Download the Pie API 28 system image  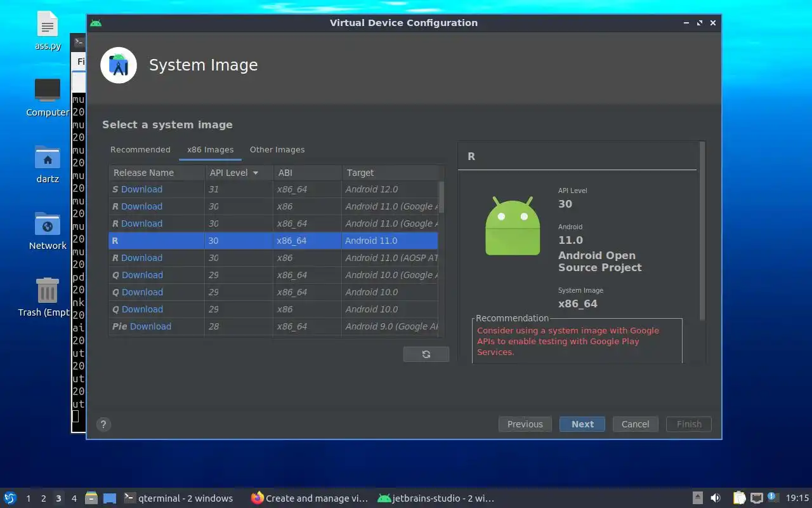pyautogui.click(x=150, y=326)
